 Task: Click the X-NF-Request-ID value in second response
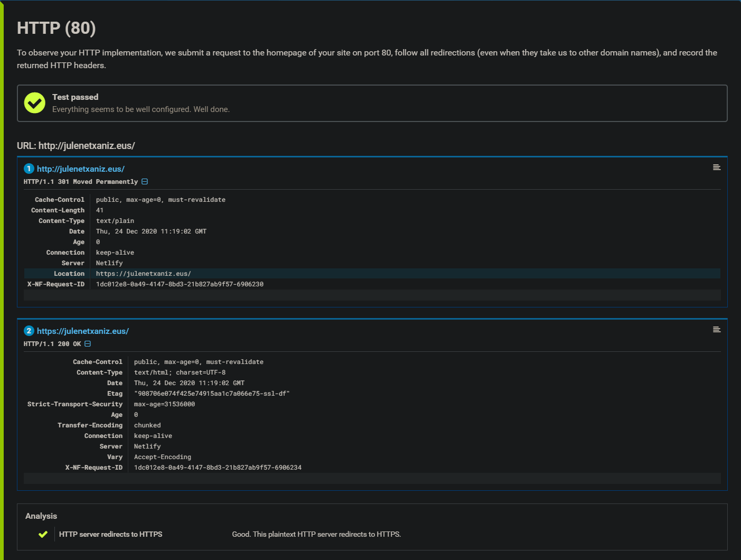click(218, 467)
